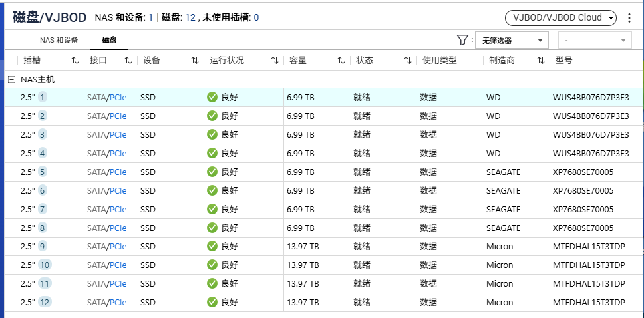This screenshot has height=318, width=644.
Task: Click PCIe link for slot 3
Action: pos(118,134)
